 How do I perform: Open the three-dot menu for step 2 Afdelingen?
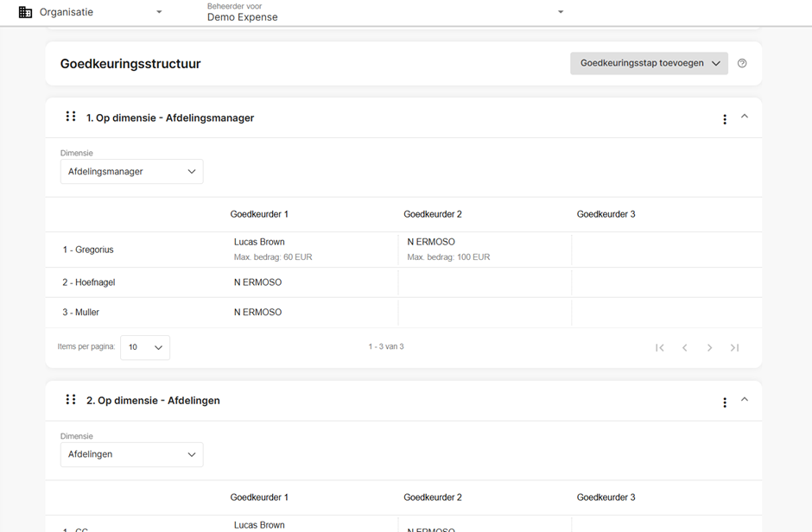coord(725,402)
